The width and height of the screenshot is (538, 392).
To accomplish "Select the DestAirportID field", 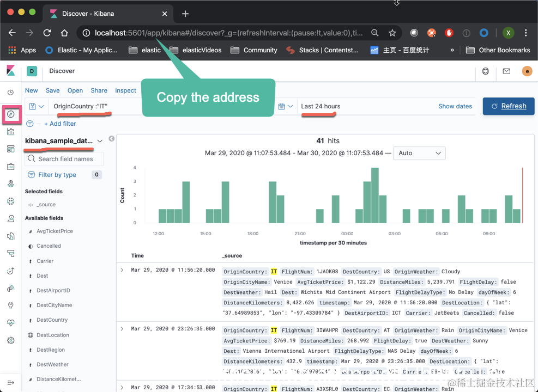I will click(x=53, y=291).
